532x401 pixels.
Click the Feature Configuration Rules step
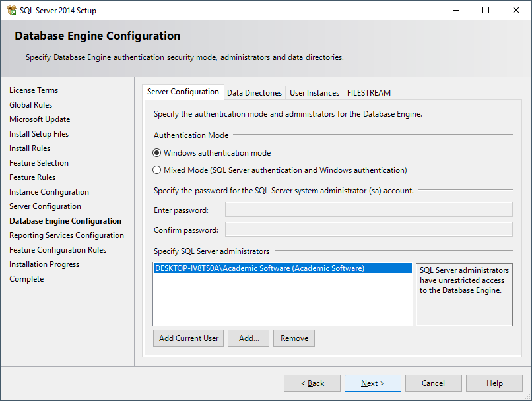[57, 250]
